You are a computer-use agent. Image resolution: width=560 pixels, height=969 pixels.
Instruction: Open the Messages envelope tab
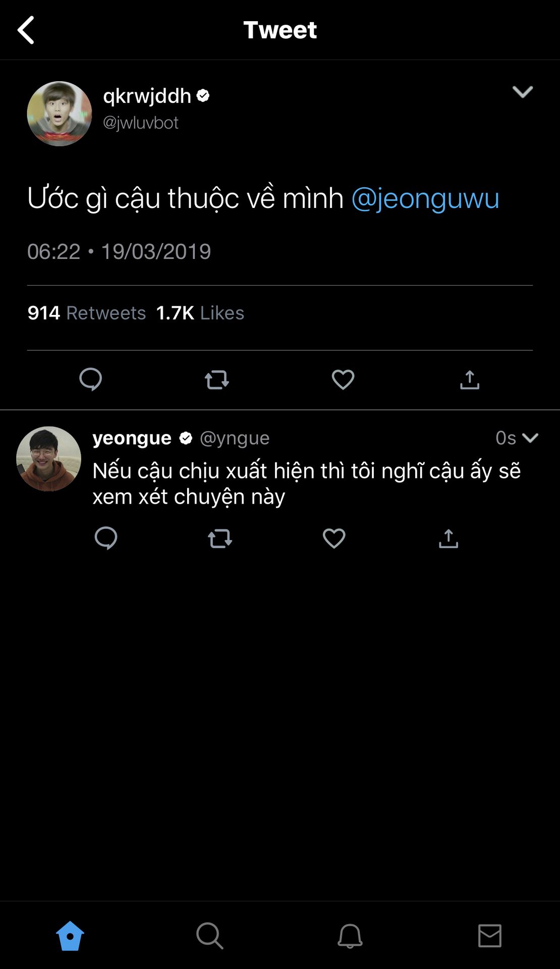489,936
